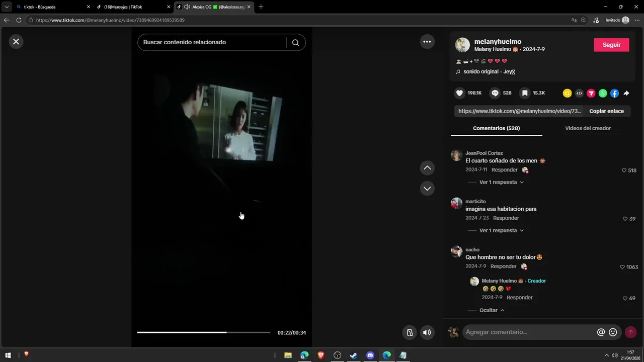
Task: Expand the reply under JeanPool Cortez's comment
Action: tap(502, 183)
